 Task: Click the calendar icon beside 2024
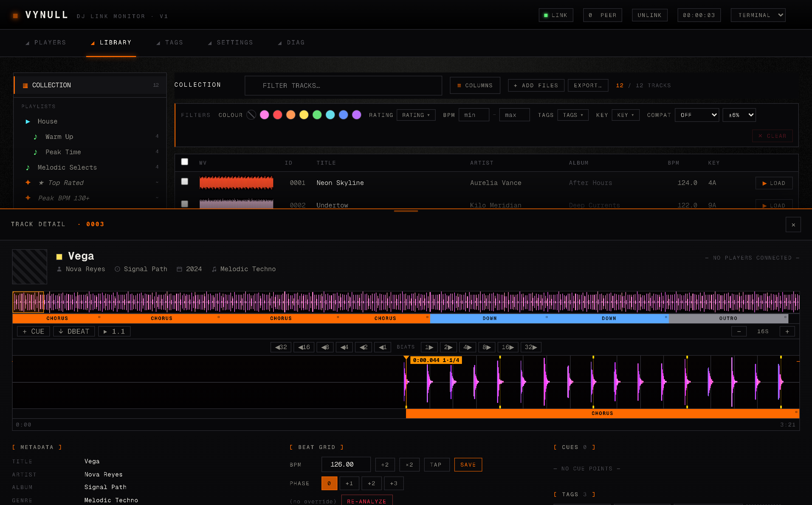tap(179, 269)
